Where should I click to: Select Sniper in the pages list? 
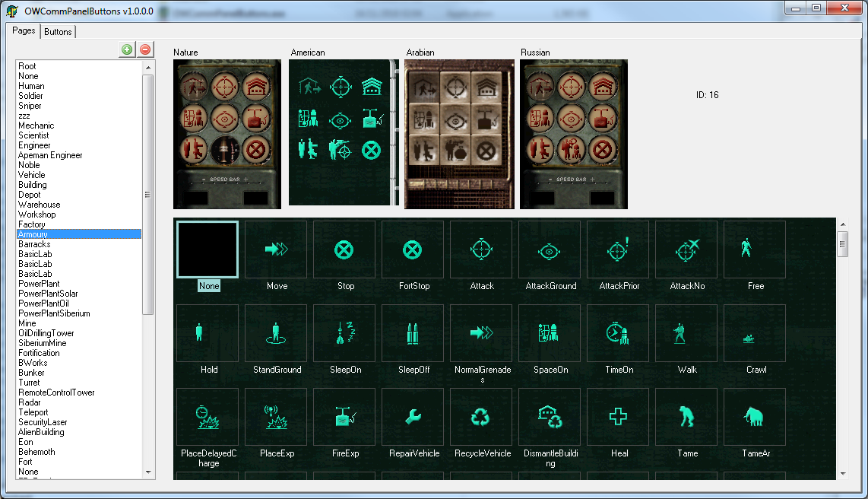coord(79,106)
